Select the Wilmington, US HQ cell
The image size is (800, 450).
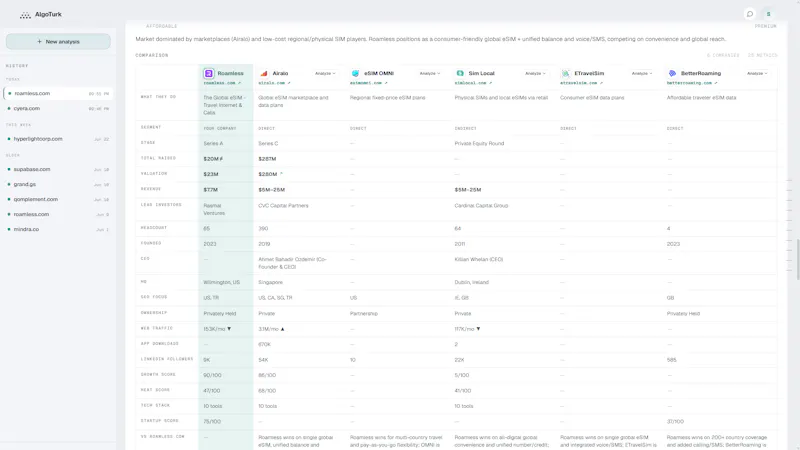click(221, 282)
